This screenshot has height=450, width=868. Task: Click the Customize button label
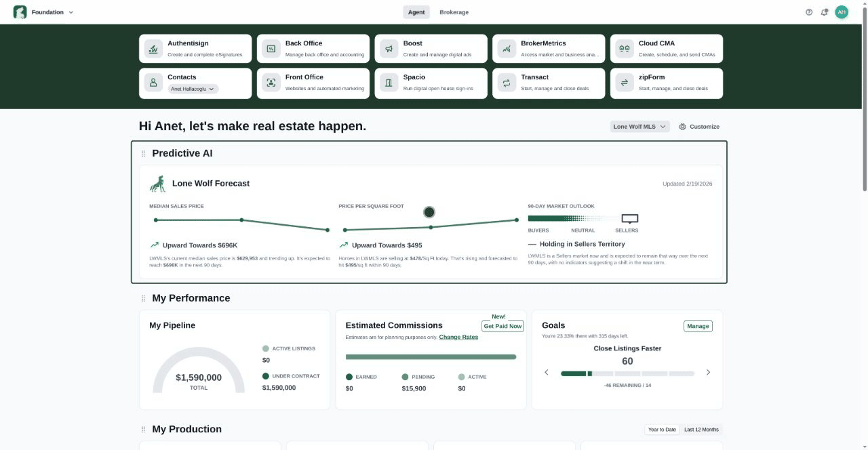point(705,127)
